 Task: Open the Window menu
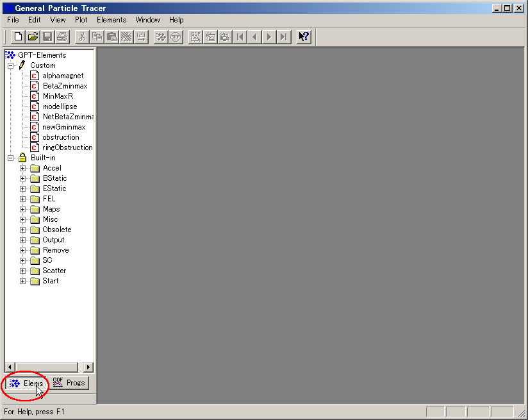(147, 20)
